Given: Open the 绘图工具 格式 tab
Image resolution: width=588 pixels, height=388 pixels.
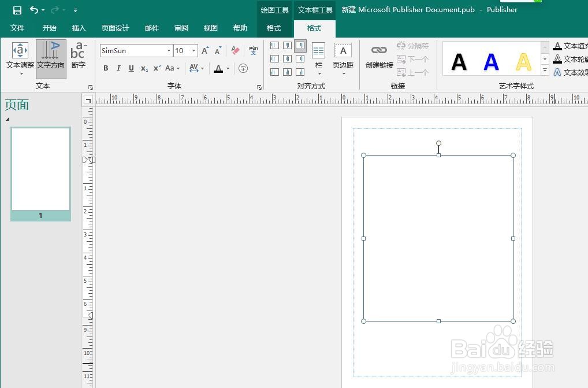Looking at the screenshot, I should pos(274,28).
